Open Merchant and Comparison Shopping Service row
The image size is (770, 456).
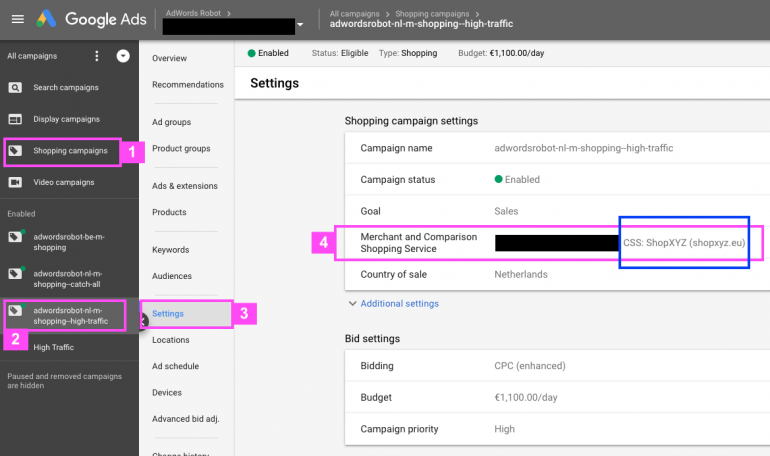click(557, 242)
